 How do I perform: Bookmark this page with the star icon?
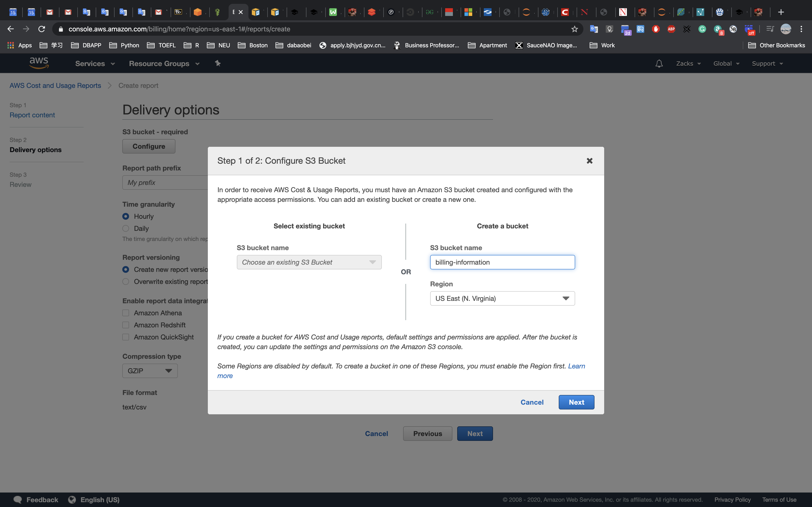[x=574, y=29]
